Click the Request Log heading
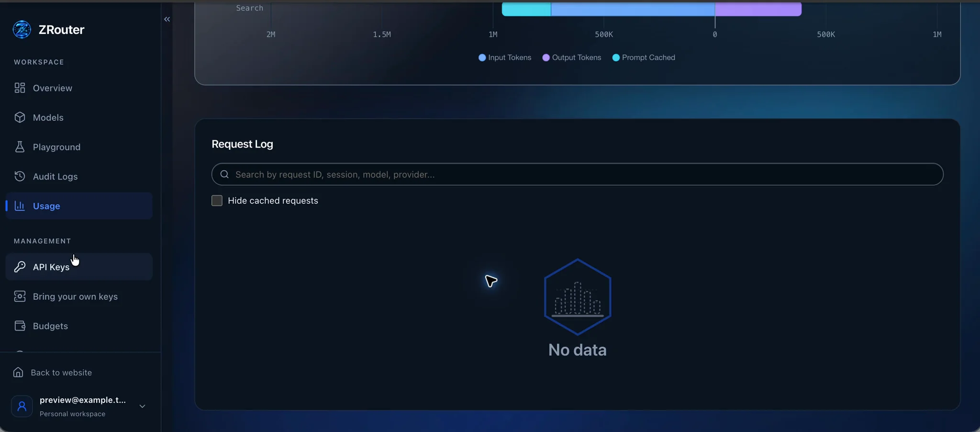Screen dimensions: 980x432 coord(242,144)
